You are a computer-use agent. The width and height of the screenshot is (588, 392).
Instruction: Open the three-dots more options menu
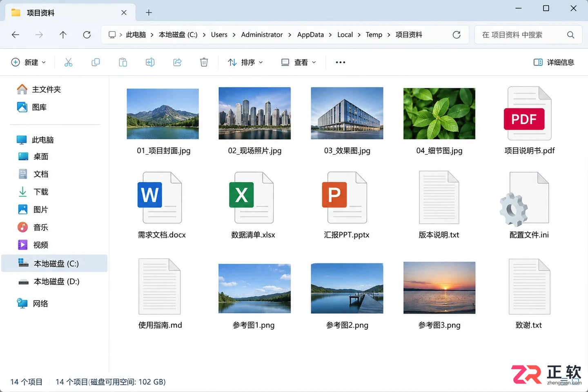pos(341,62)
